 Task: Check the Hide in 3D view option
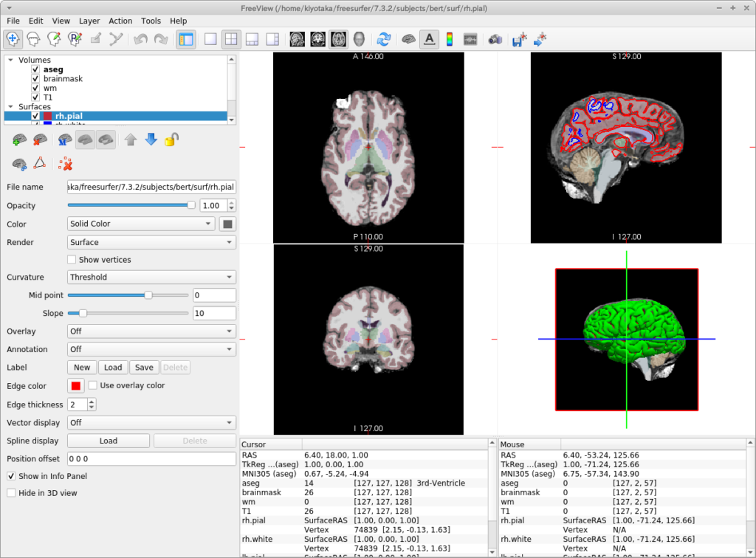point(11,492)
